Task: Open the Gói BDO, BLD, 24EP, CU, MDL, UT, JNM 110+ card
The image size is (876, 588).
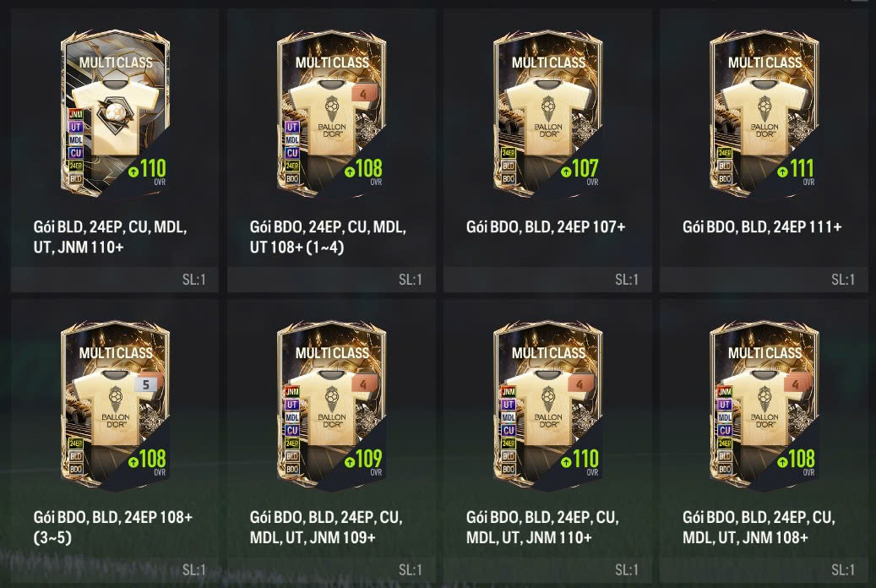Action: 548,404
